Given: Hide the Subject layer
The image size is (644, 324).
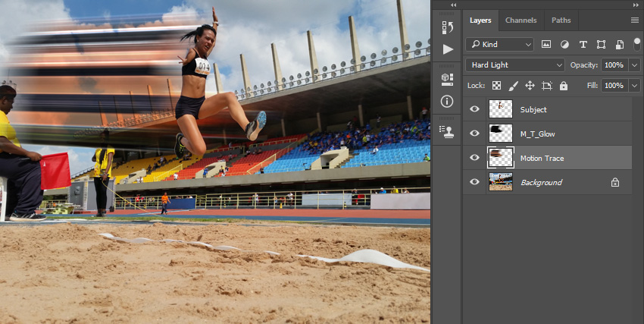Looking at the screenshot, I should tap(474, 109).
